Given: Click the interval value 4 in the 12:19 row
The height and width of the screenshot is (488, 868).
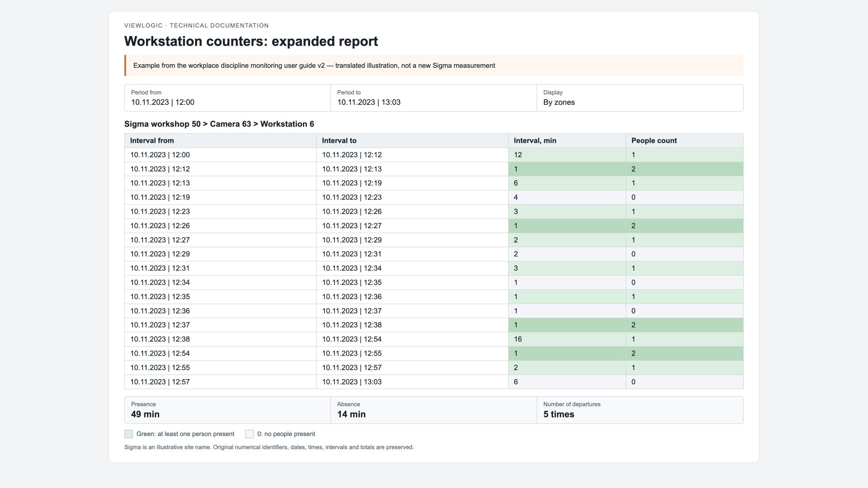Looking at the screenshot, I should 516,197.
